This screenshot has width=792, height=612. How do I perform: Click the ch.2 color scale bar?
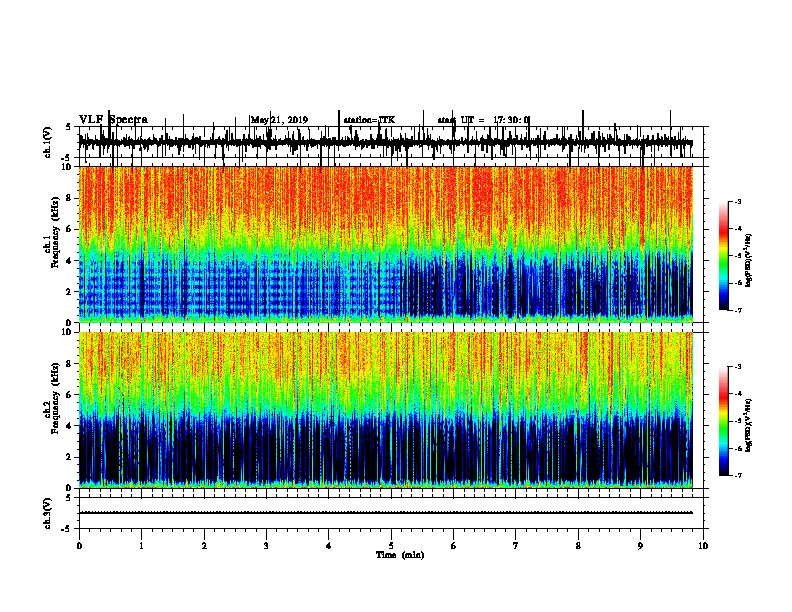[x=724, y=421]
